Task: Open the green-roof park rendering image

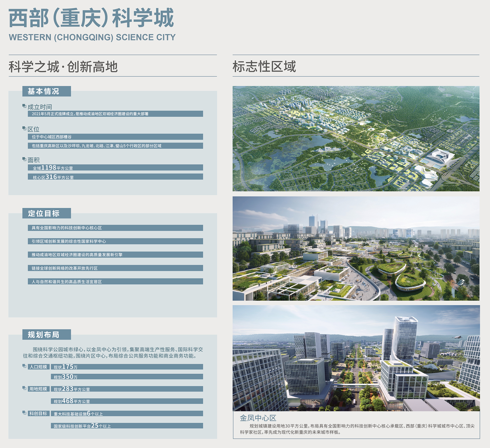Action: (356, 249)
